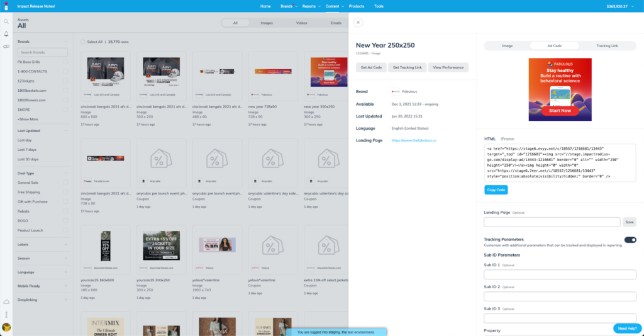Image resolution: width=644 pixels, height=336 pixels.
Task: Click the search magnifier icon in sidebar
Action: (x=6, y=21)
